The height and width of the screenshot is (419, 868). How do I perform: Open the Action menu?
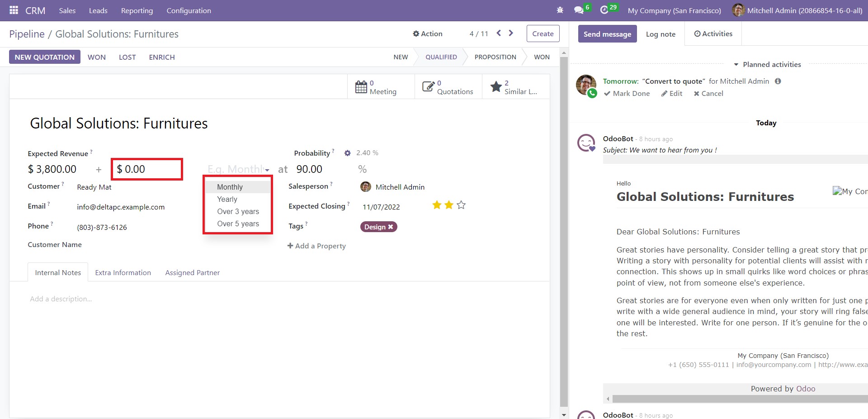tap(427, 33)
